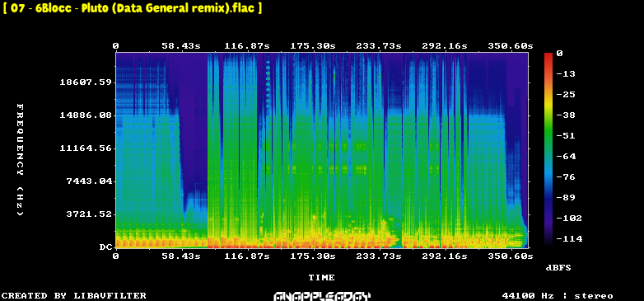Click the 350.60s top time marker
This screenshot has height=301, width=644.
coord(511,46)
